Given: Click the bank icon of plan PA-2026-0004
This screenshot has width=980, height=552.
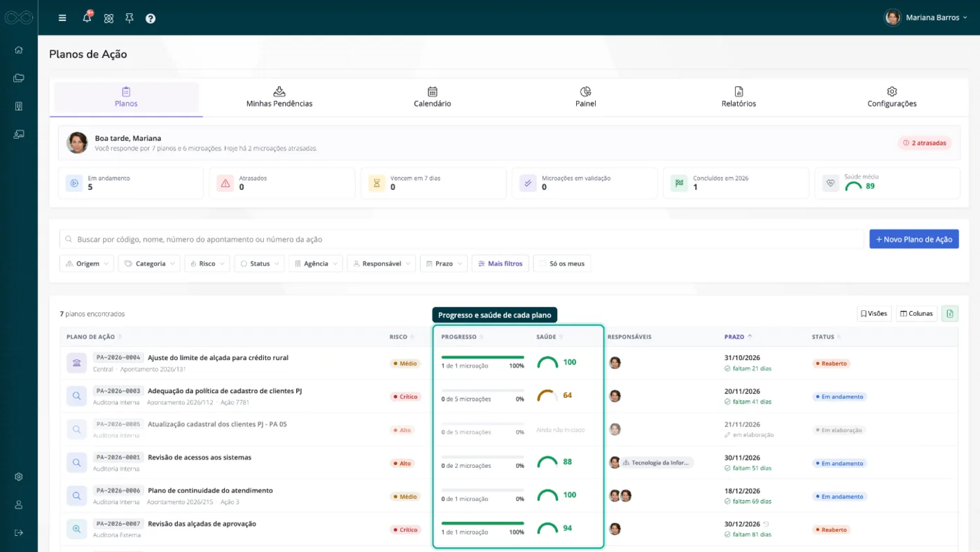Looking at the screenshot, I should pyautogui.click(x=76, y=363).
